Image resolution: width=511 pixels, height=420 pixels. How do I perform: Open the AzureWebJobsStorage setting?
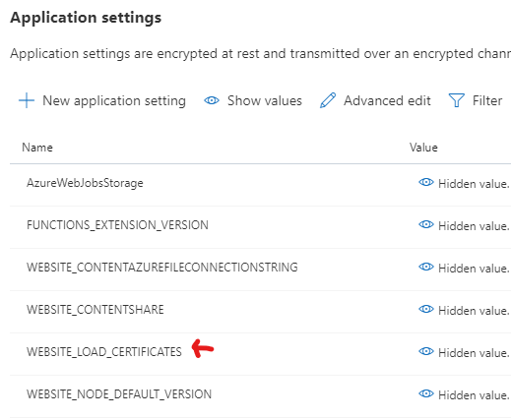click(85, 183)
